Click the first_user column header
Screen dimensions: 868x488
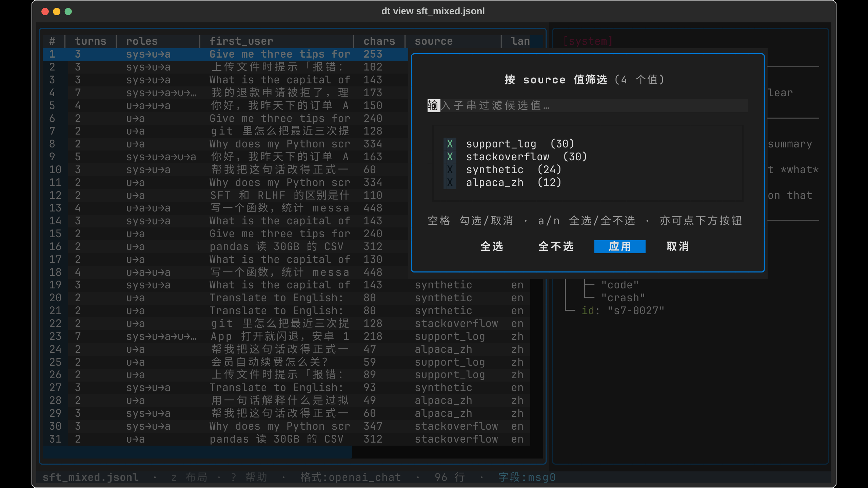(241, 41)
